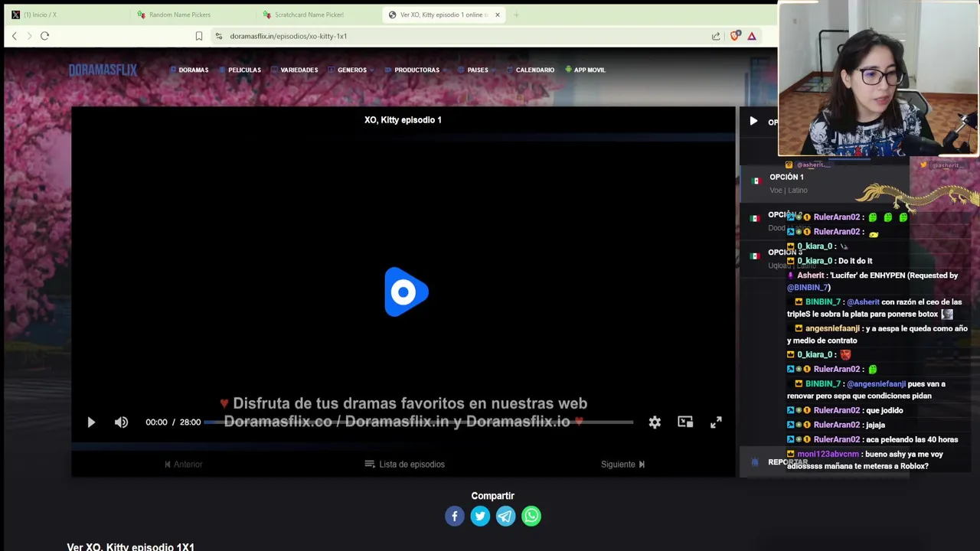Open Brave Rewards triangle icon
This screenshot has height=551, width=980.
click(752, 36)
